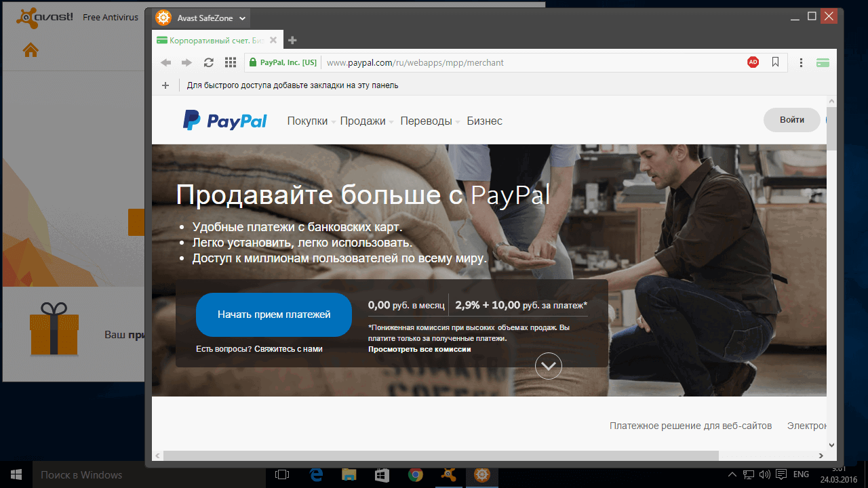This screenshot has width=868, height=488.
Task: Navigate forward using the forward arrow
Action: click(186, 62)
